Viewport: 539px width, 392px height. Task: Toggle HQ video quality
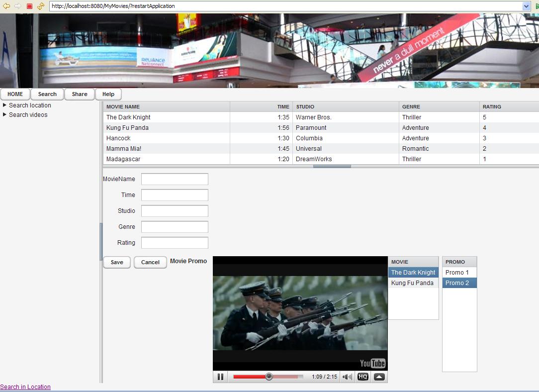pyautogui.click(x=363, y=377)
